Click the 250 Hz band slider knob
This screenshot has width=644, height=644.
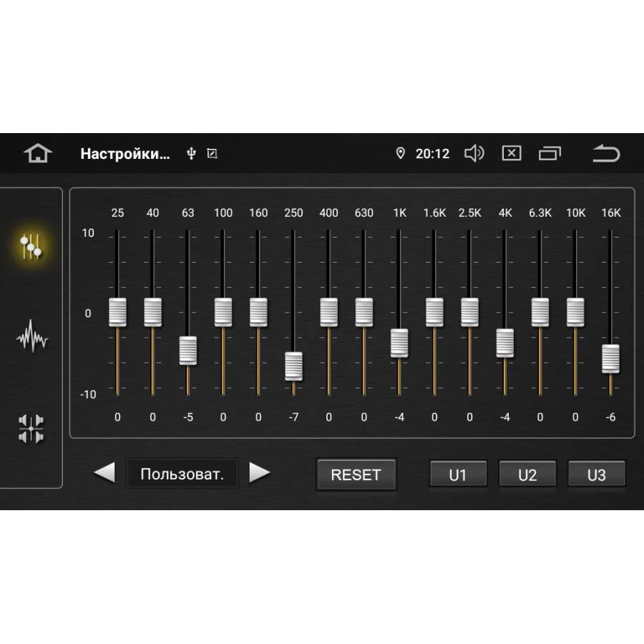(293, 366)
